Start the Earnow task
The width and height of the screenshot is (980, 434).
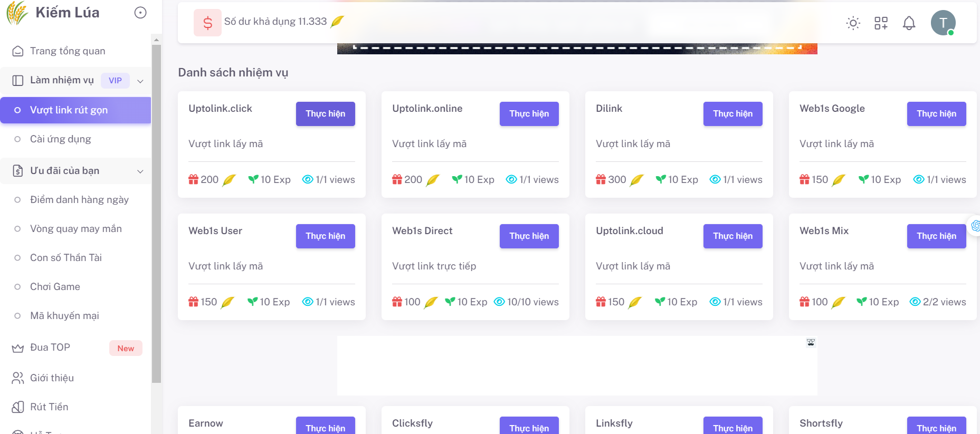coord(325,426)
